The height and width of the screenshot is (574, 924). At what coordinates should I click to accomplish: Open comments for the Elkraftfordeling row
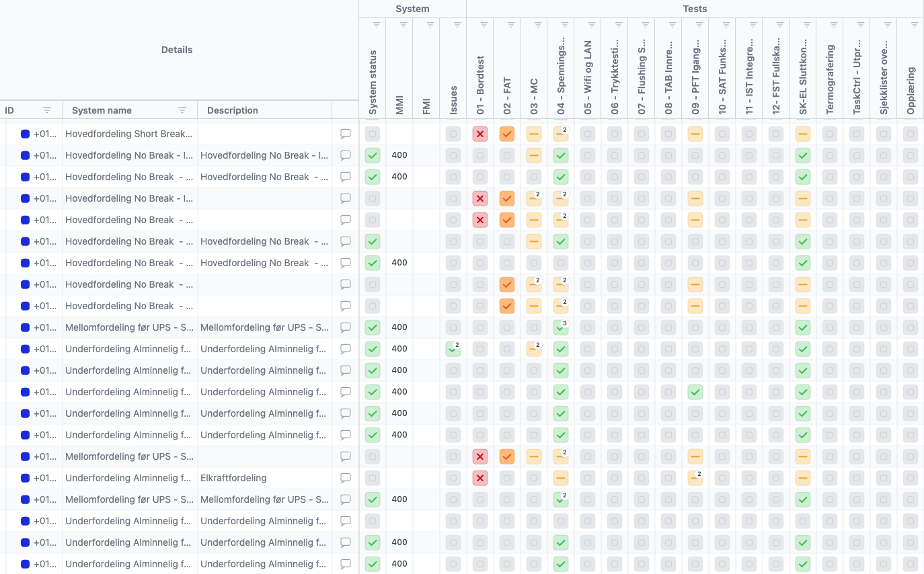[346, 478]
